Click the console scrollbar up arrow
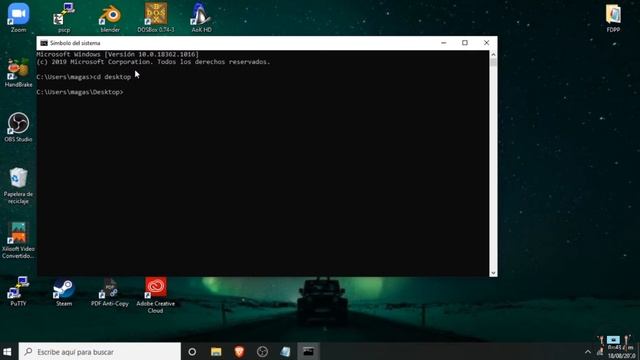This screenshot has height=360, width=640. 493,54
